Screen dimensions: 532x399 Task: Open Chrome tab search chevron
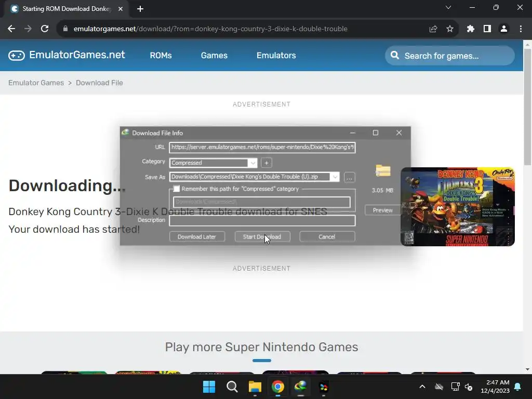[x=448, y=7]
